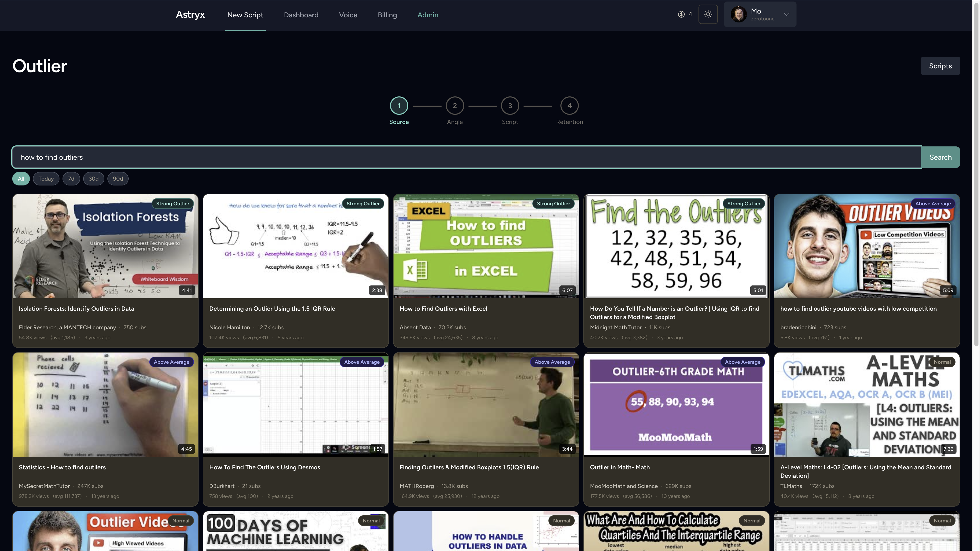Click channel name 'DBurkhart'
The width and height of the screenshot is (980, 551).
tap(222, 486)
